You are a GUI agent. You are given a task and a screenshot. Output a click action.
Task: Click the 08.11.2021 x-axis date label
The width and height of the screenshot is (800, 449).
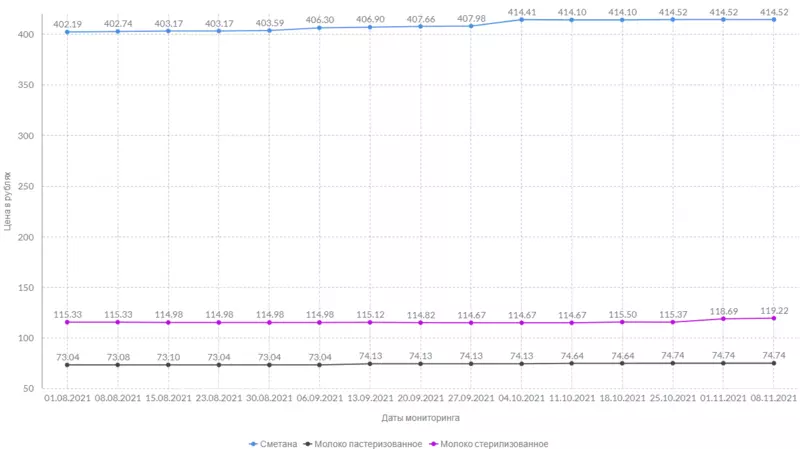click(x=773, y=399)
